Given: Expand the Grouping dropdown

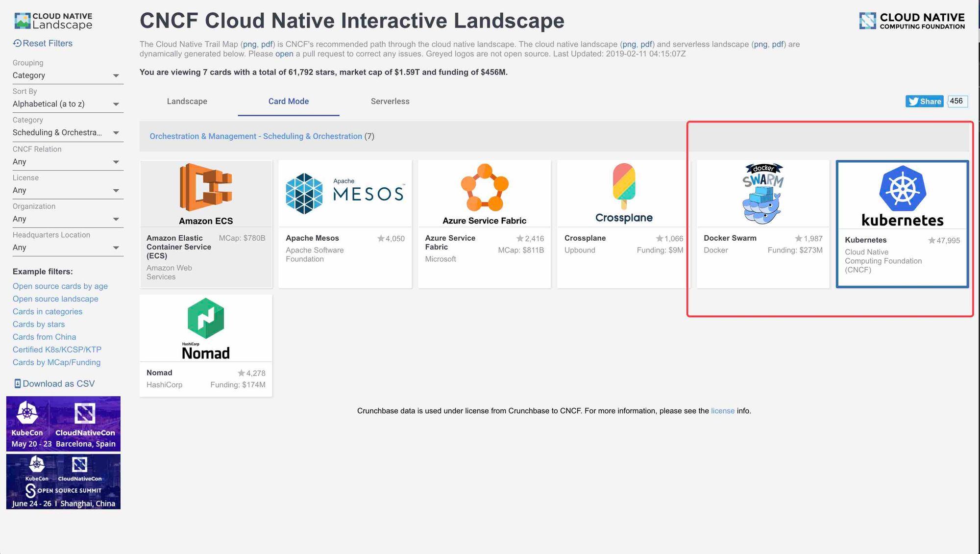Looking at the screenshot, I should (x=66, y=76).
